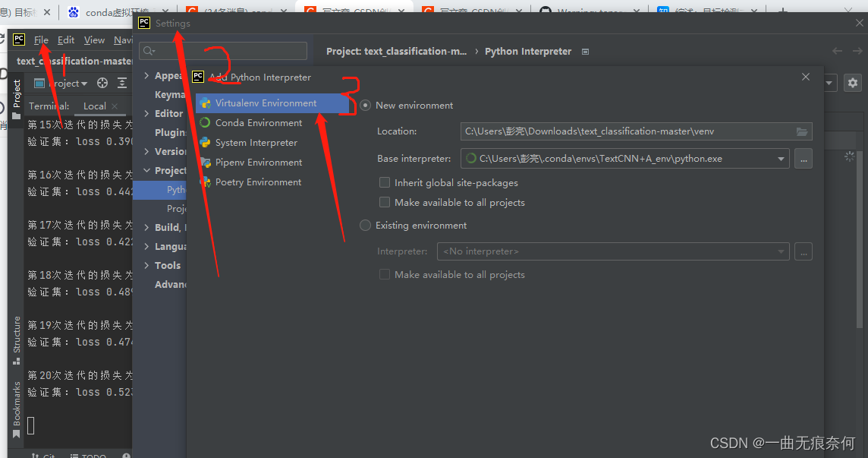
Task: Expand the Appearance settings node
Action: click(x=146, y=75)
